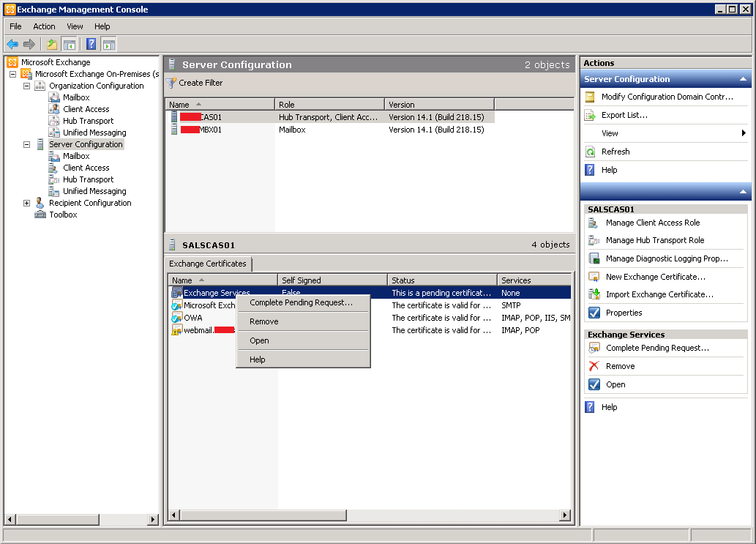The width and height of the screenshot is (756, 544).
Task: Click the tree pane scroll right arrow
Action: (152, 519)
